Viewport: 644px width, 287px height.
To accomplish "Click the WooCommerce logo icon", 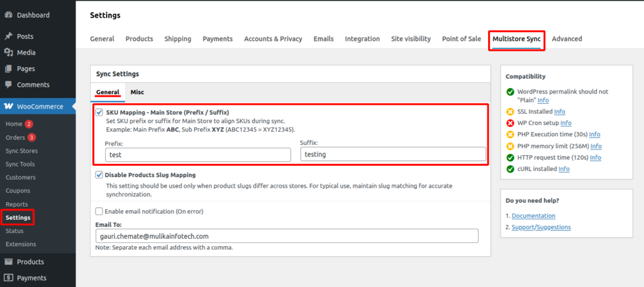I will point(8,106).
